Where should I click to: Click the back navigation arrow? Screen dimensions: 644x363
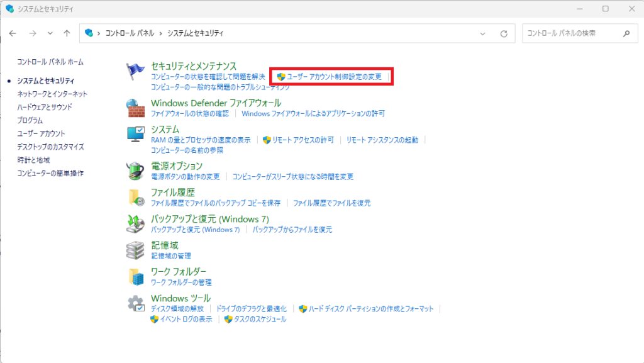[13, 33]
